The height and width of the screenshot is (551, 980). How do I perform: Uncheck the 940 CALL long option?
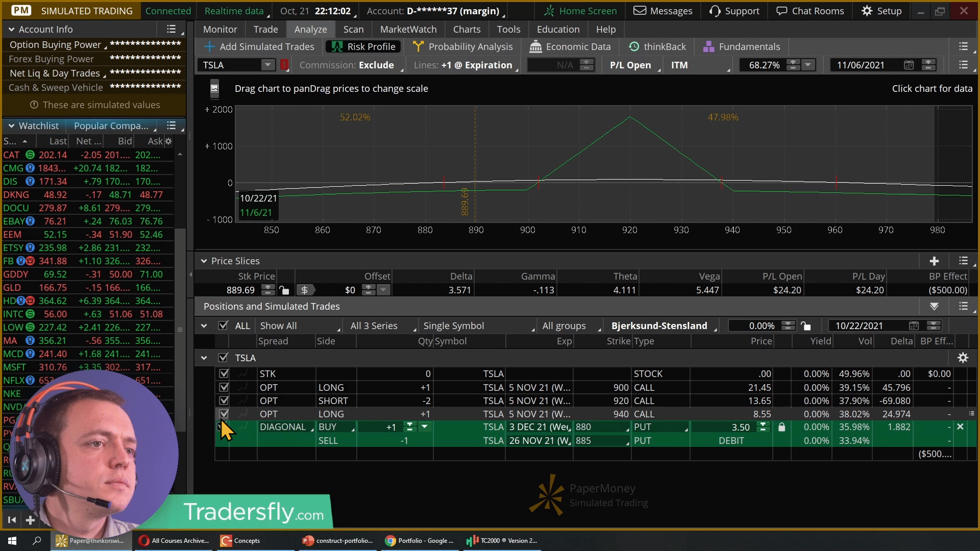224,414
